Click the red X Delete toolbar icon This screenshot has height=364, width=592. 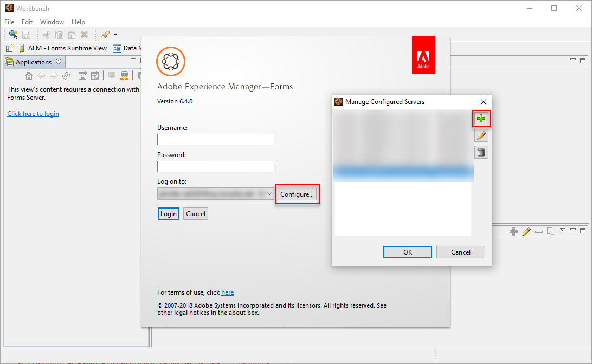(84, 35)
